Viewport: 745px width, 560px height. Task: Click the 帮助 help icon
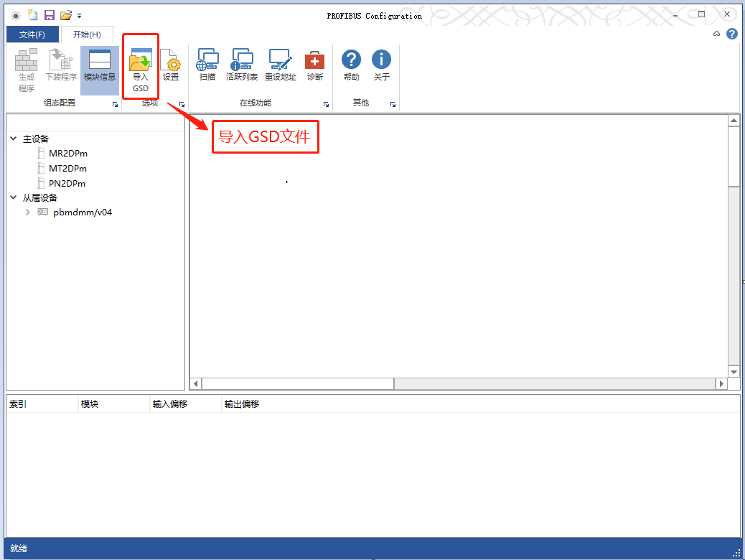click(x=351, y=67)
